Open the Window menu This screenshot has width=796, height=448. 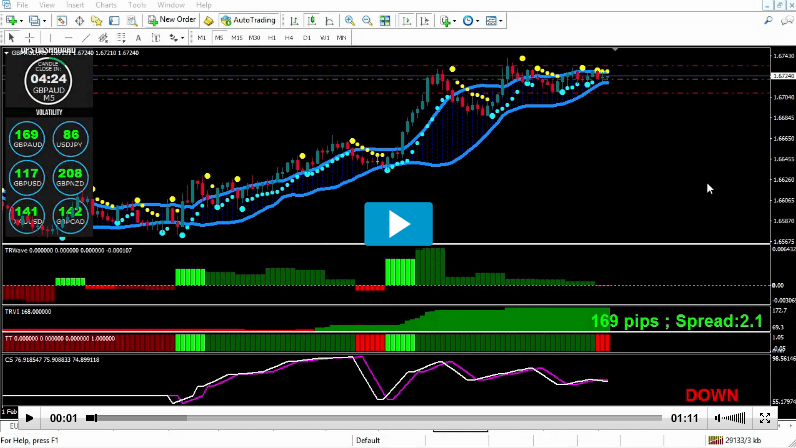[x=171, y=5]
